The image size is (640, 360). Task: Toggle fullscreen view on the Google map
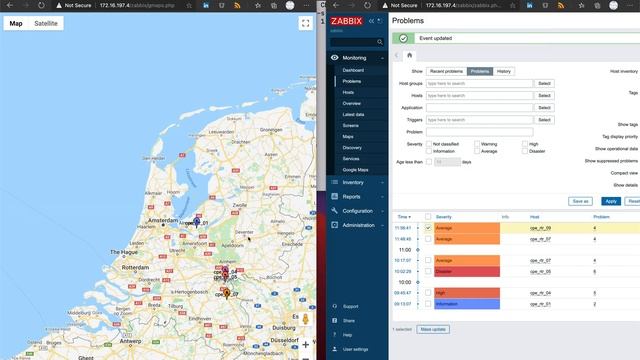[x=305, y=24]
